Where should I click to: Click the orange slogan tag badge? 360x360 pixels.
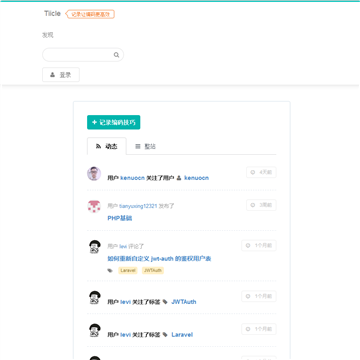pyautogui.click(x=90, y=14)
